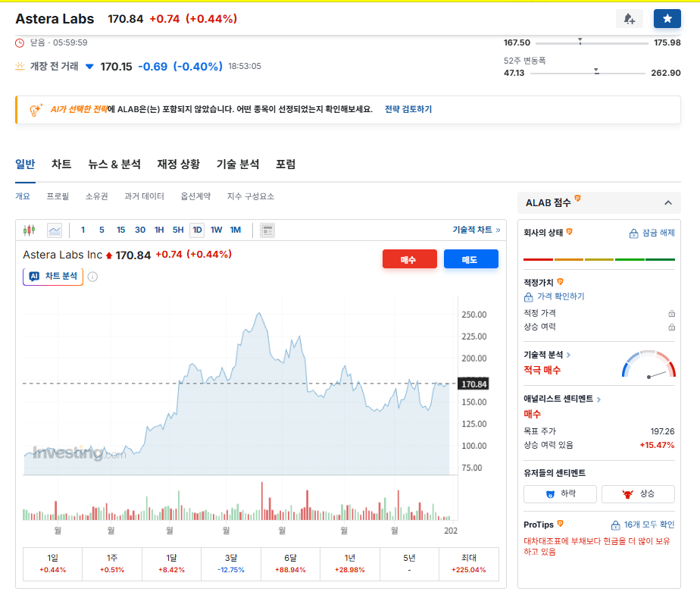Select the 개요 sub-tab
The height and width of the screenshot is (595, 700).
(x=23, y=196)
